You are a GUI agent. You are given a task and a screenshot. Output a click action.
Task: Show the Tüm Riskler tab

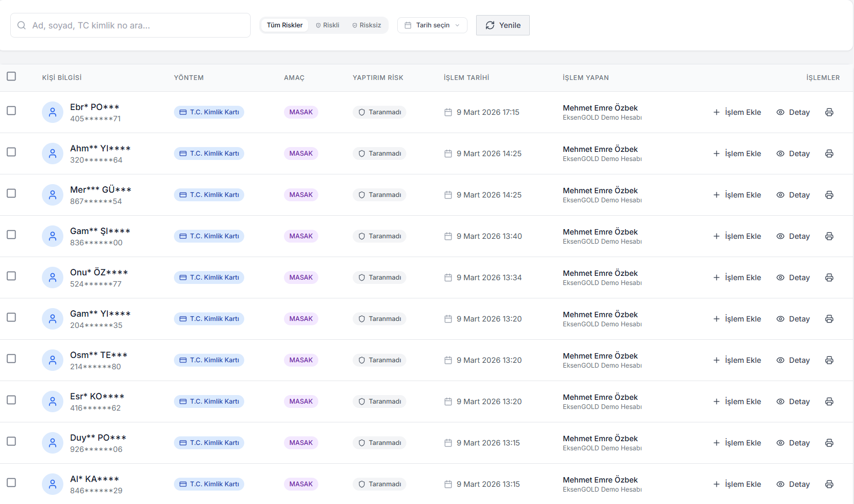pos(284,25)
